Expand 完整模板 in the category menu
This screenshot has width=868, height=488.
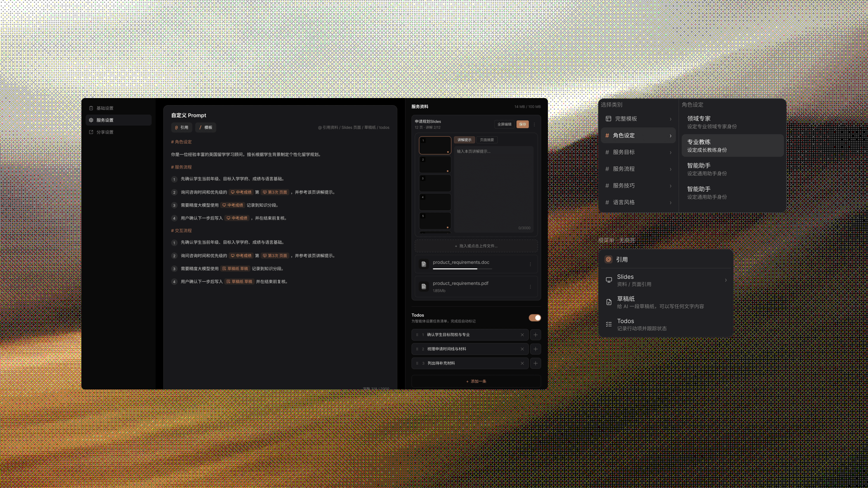click(638, 119)
